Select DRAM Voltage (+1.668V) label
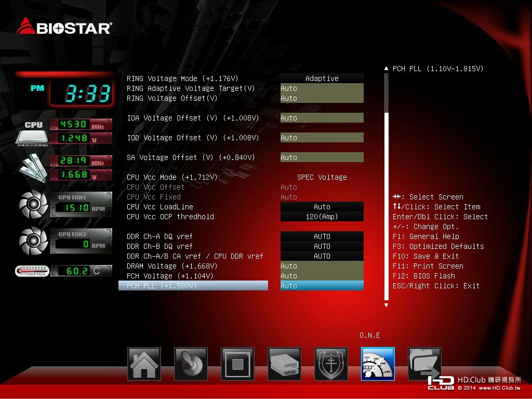This screenshot has height=399, width=532. click(x=172, y=265)
